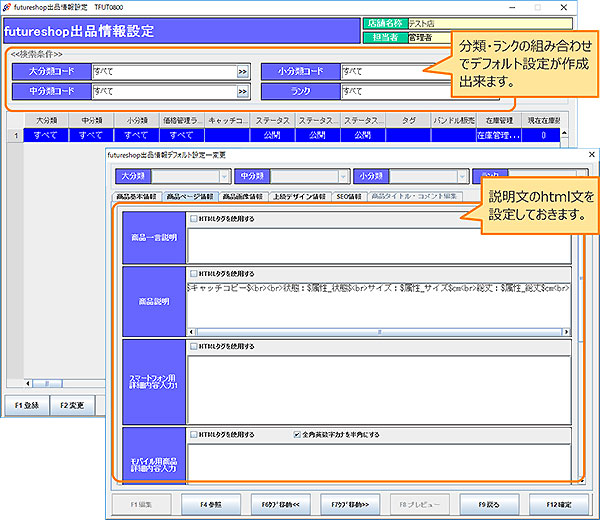Image resolution: width=600 pixels, height=520 pixels.
Task: Enable HTMLタグを使用する for スマートフォン用 section
Action: tap(193, 346)
